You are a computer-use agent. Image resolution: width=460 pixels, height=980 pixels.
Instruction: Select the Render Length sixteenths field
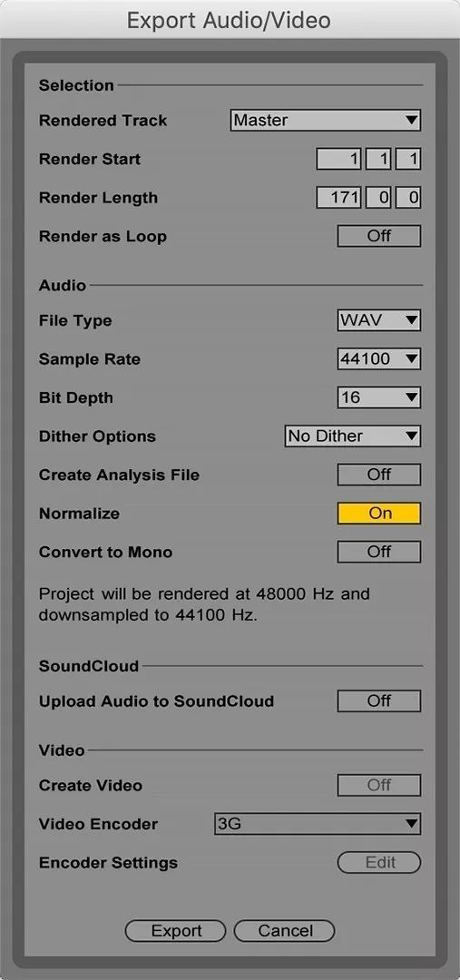coord(408,198)
